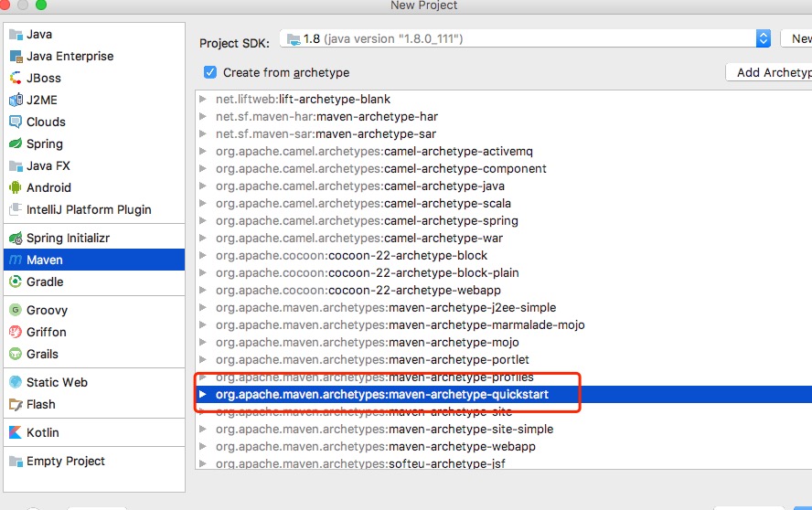Viewport: 812px width, 510px height.
Task: Expand maven-archetype-webapp node
Action: click(203, 446)
